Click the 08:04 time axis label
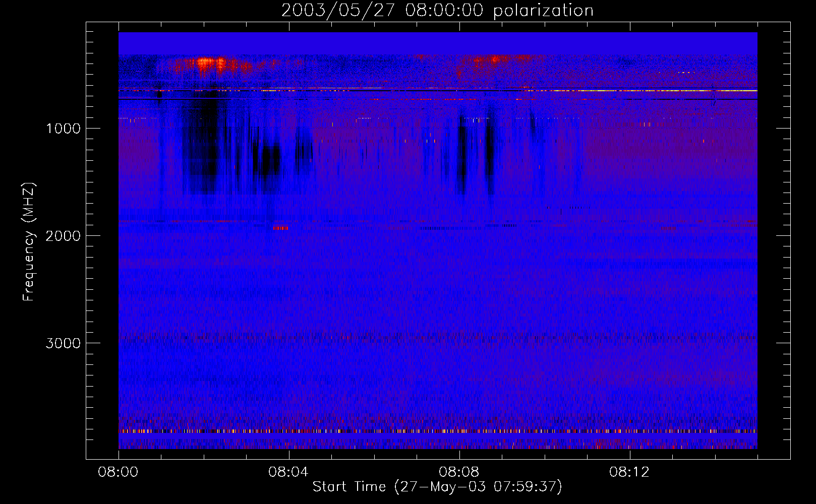This screenshot has width=816, height=504. (x=288, y=472)
